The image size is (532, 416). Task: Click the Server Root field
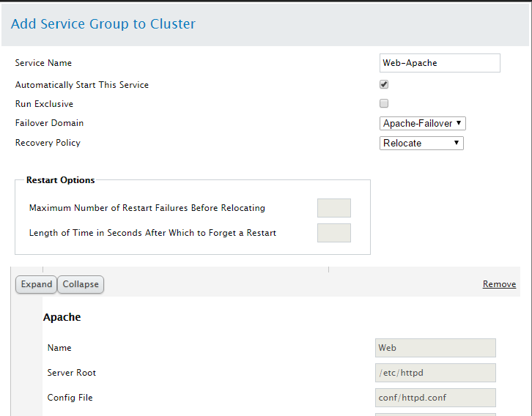point(435,373)
